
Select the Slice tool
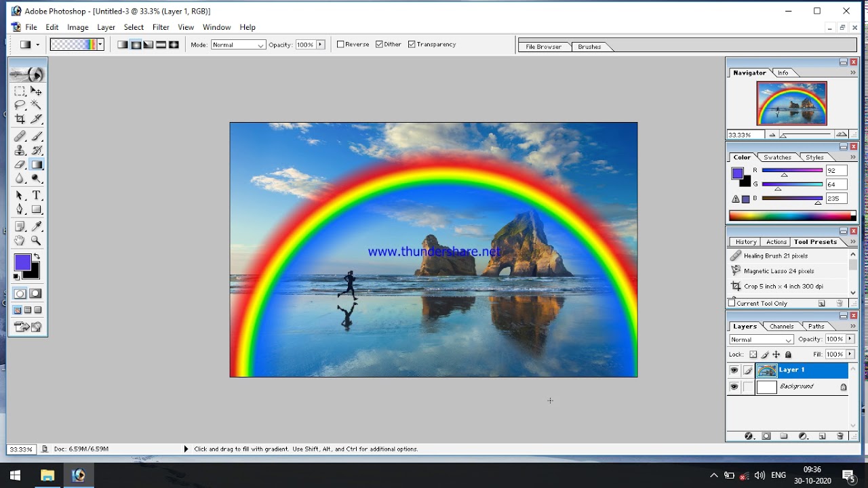(36, 119)
